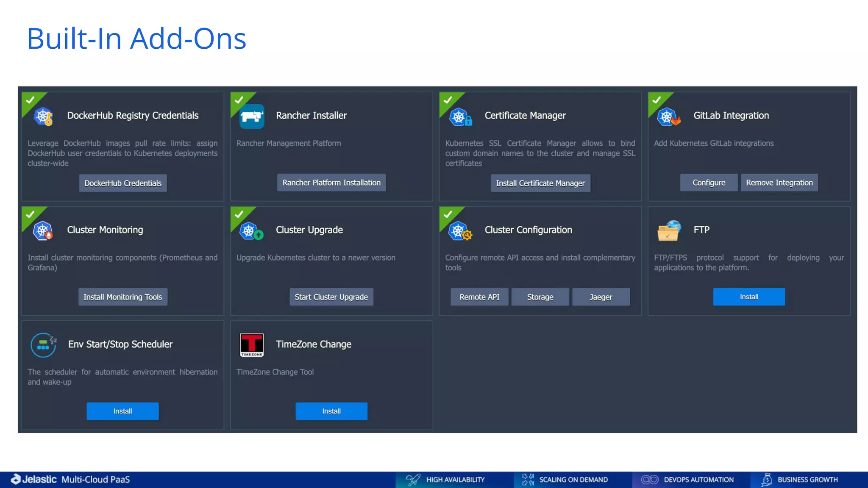
Task: Click the HIGH AVAILABILITY footer label
Action: (456, 480)
